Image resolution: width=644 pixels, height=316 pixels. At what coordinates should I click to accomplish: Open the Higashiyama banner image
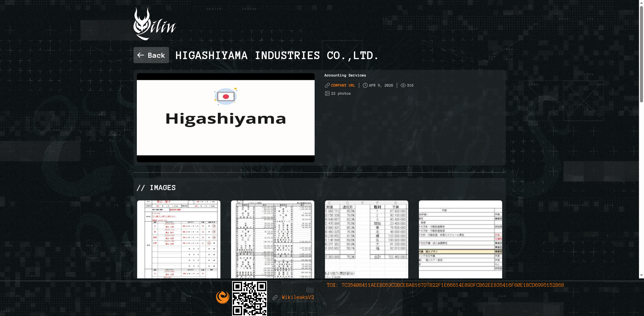pyautogui.click(x=226, y=118)
